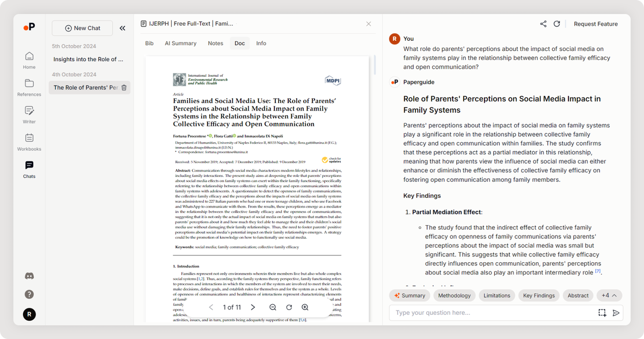Open citation reference [7] link
The width and height of the screenshot is (644, 339).
coord(598,272)
